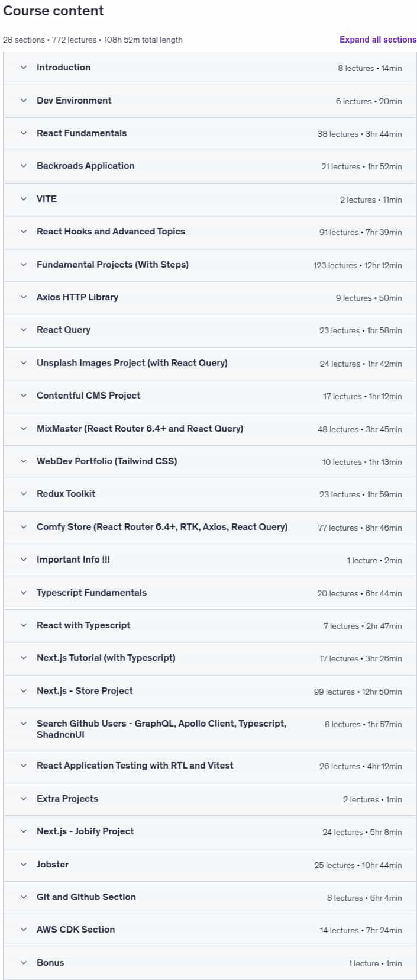Expand the WebDev Portfolio section chevron
The width and height of the screenshot is (417, 980).
[24, 461]
